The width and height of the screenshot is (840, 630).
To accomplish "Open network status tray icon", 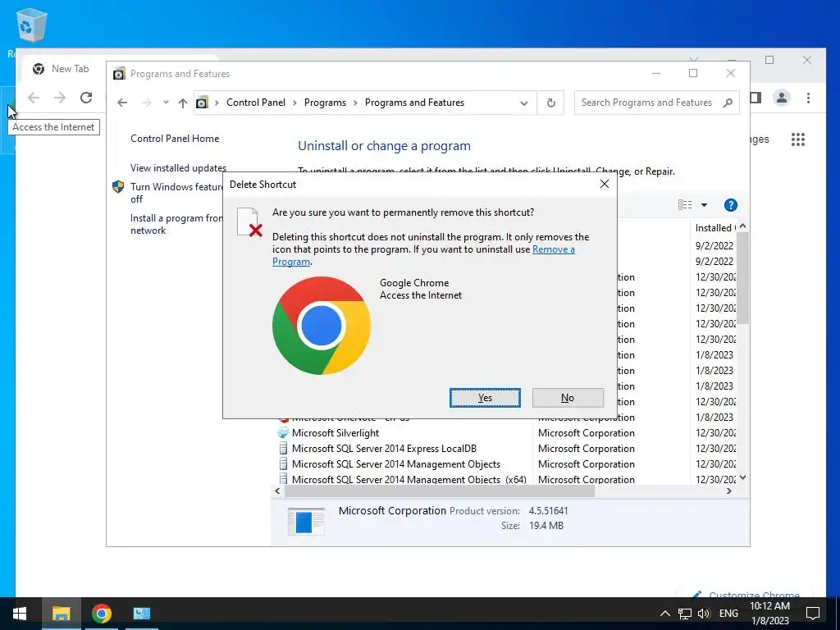I will [684, 614].
